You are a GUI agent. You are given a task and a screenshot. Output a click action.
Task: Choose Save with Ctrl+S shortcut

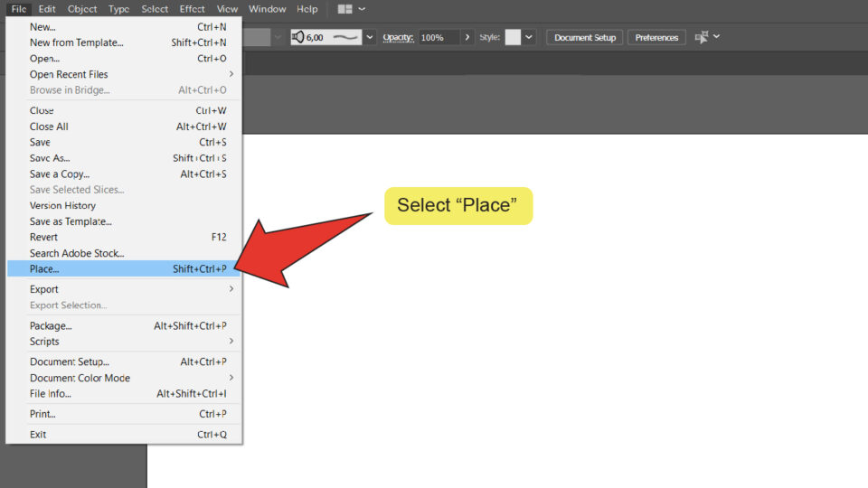[x=125, y=142]
